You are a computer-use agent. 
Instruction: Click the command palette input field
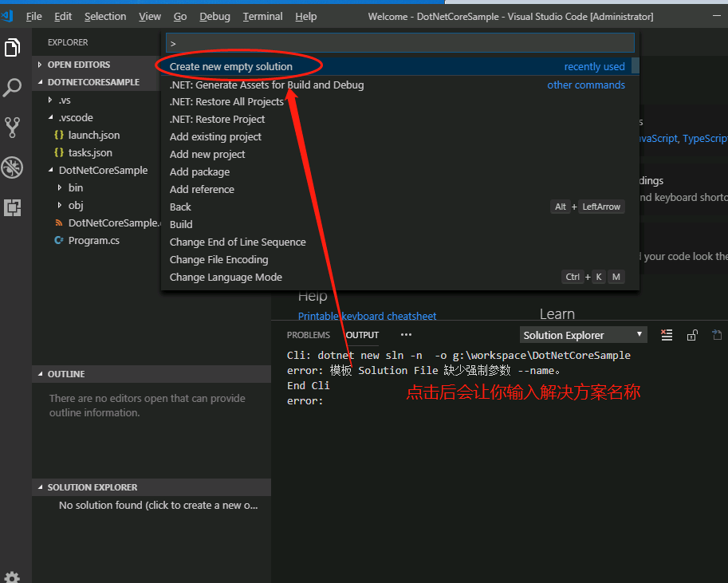point(400,43)
